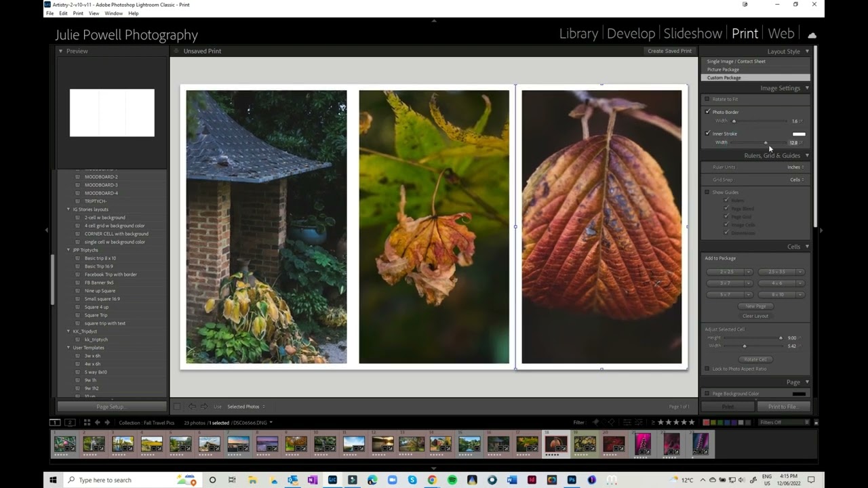Select the selected leaf thumbnail 18 in filmstrip
868x488 pixels.
click(555, 444)
